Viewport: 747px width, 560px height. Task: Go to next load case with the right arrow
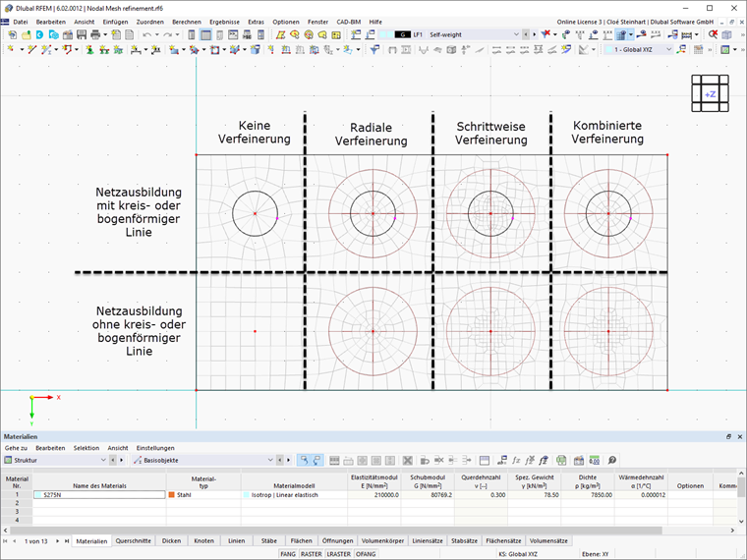[x=534, y=34]
